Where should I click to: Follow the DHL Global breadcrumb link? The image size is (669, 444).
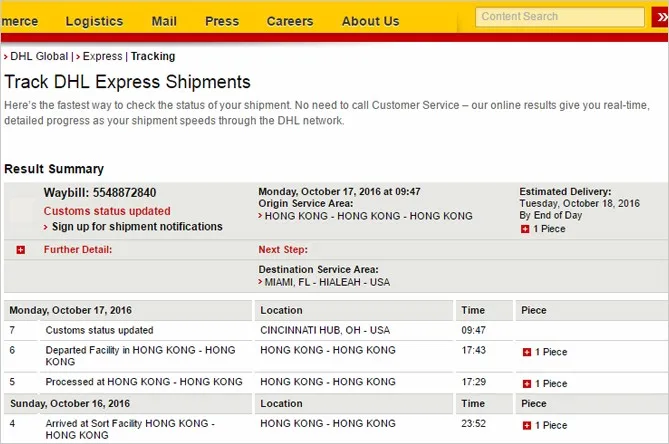tap(39, 56)
